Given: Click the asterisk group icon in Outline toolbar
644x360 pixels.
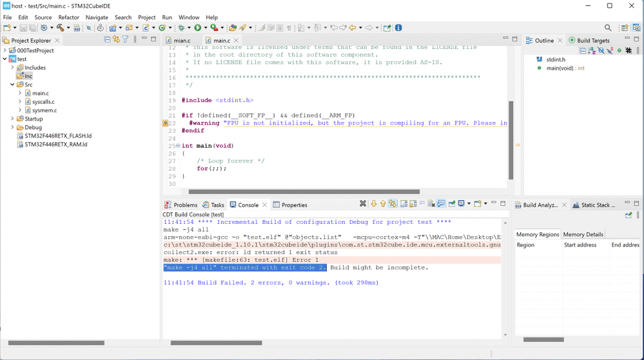Looking at the screenshot, I should click(629, 50).
